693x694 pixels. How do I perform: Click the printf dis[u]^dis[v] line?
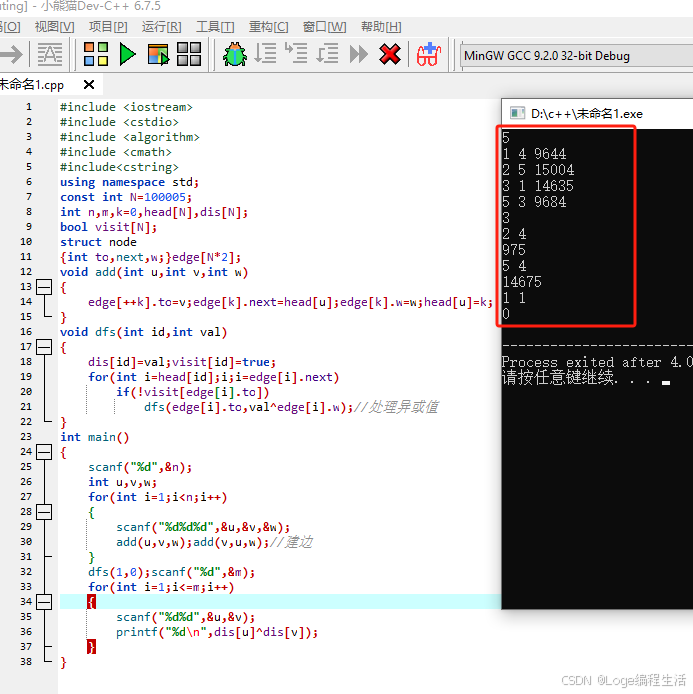[217, 632]
